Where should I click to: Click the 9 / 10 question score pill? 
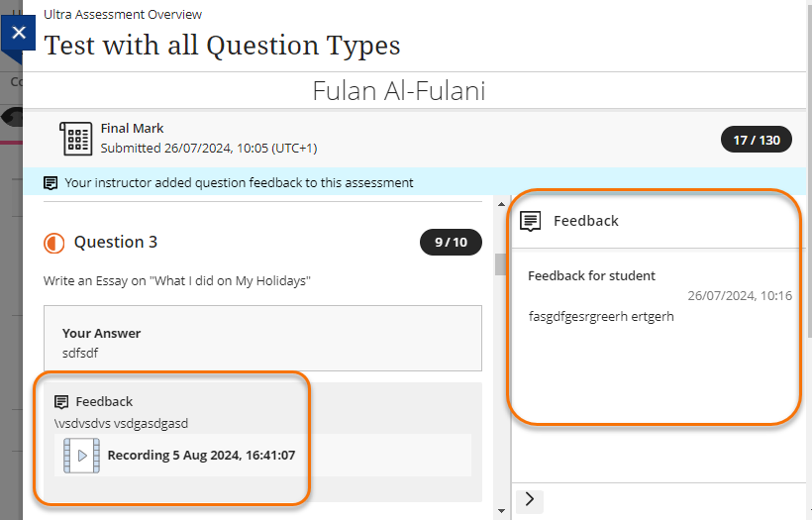451,242
